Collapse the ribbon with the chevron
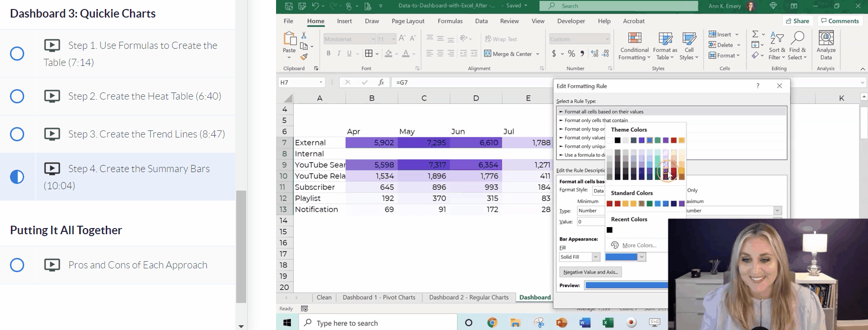This screenshot has width=868, height=330. (863, 69)
